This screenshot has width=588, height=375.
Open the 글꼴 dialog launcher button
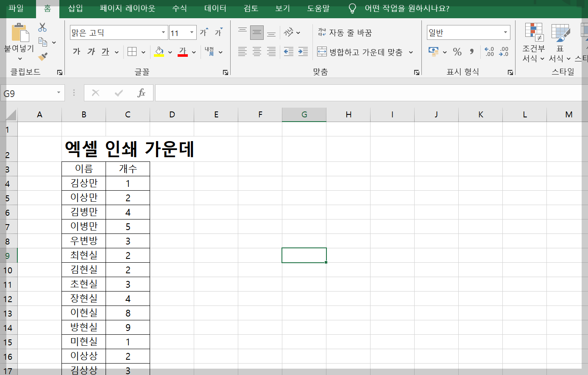[226, 72]
